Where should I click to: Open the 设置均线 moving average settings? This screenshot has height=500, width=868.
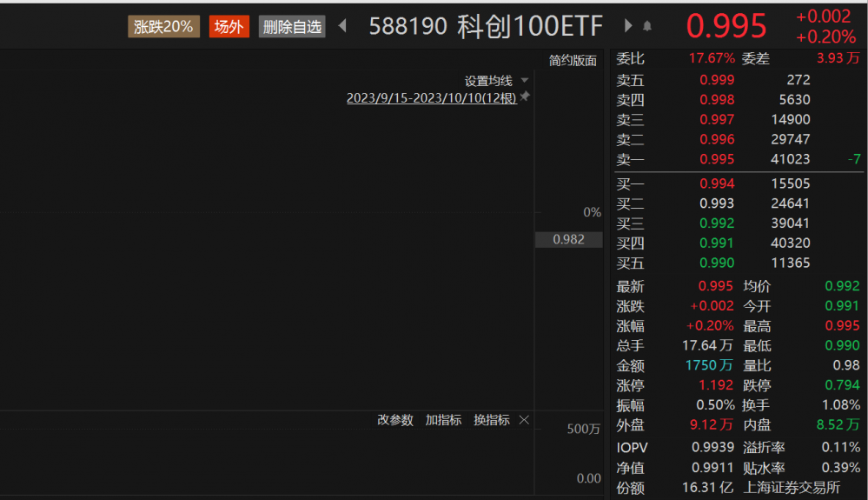[x=488, y=81]
